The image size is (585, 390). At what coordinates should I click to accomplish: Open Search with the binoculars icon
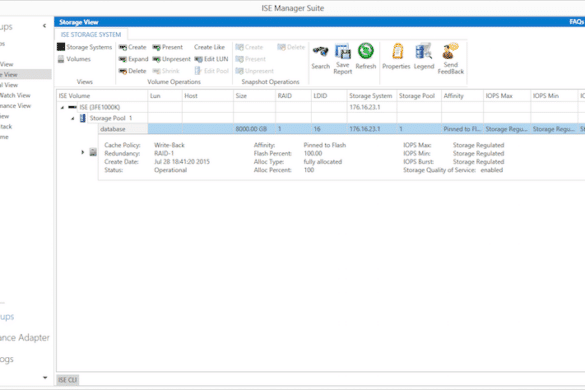tap(320, 57)
